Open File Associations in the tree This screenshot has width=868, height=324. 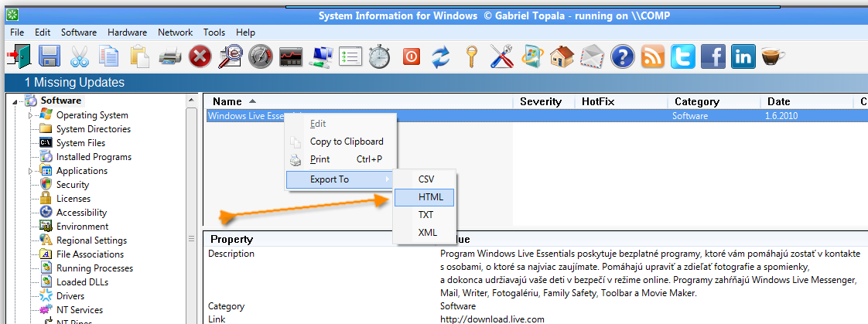92,254
